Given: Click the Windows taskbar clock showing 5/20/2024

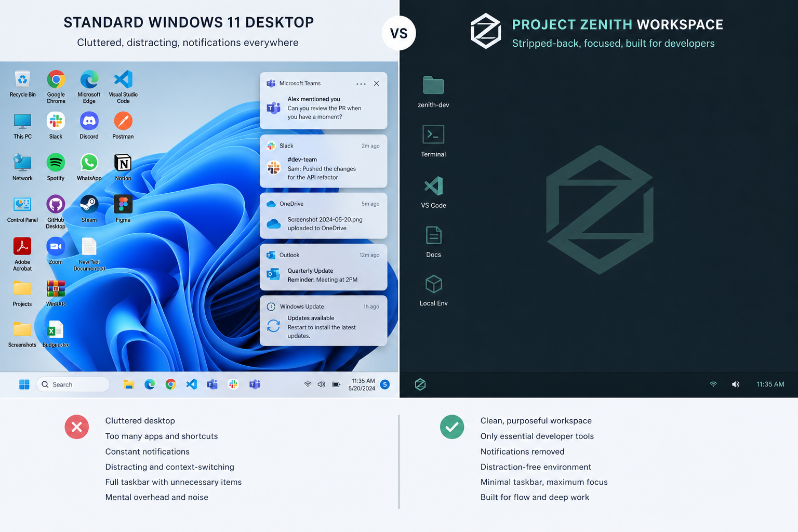Looking at the screenshot, I should 362,384.
